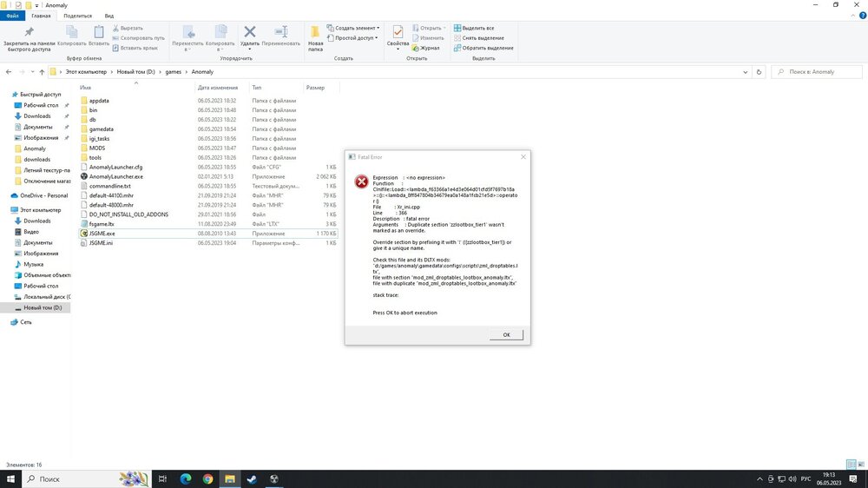Expand the Создать элемент dropdown
The image size is (868, 488).
(357, 28)
